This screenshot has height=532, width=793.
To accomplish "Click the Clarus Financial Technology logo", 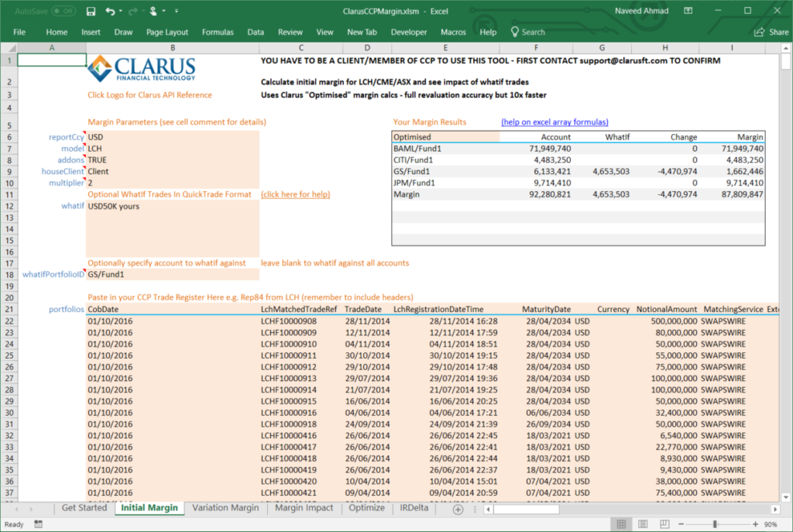I will (141, 68).
